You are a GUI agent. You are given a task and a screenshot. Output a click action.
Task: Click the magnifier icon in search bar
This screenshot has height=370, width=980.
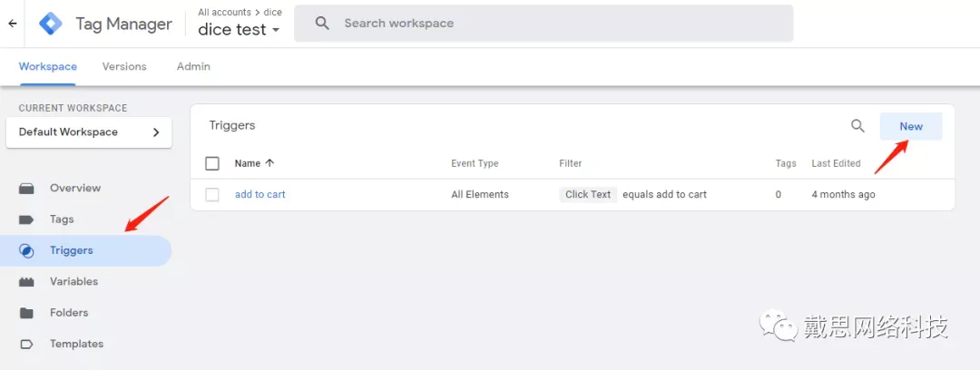(322, 24)
